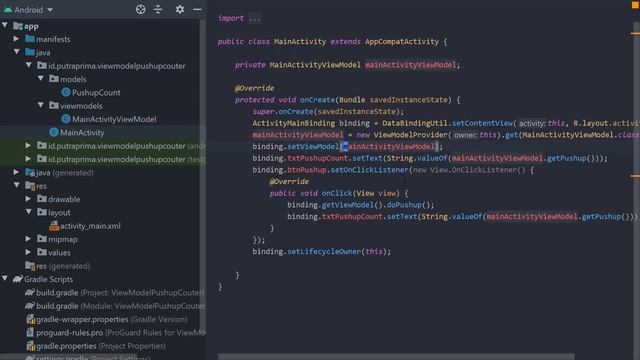
Task: Open project panel settings gear
Action: coord(180,9)
